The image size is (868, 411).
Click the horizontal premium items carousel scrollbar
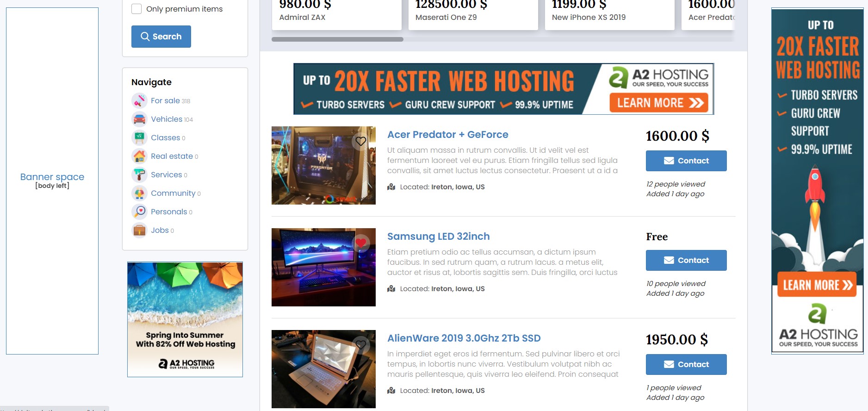[337, 39]
